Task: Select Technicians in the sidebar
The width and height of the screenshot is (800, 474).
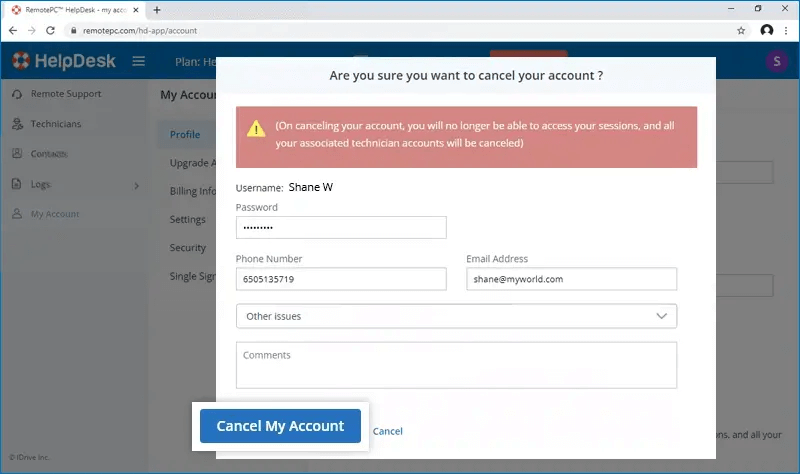Action: tap(55, 124)
